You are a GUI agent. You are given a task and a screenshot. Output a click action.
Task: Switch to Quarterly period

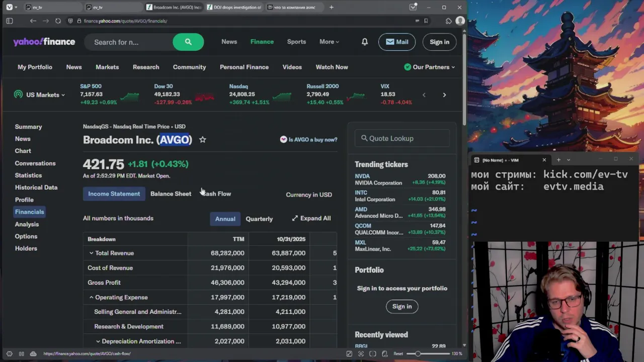259,219
